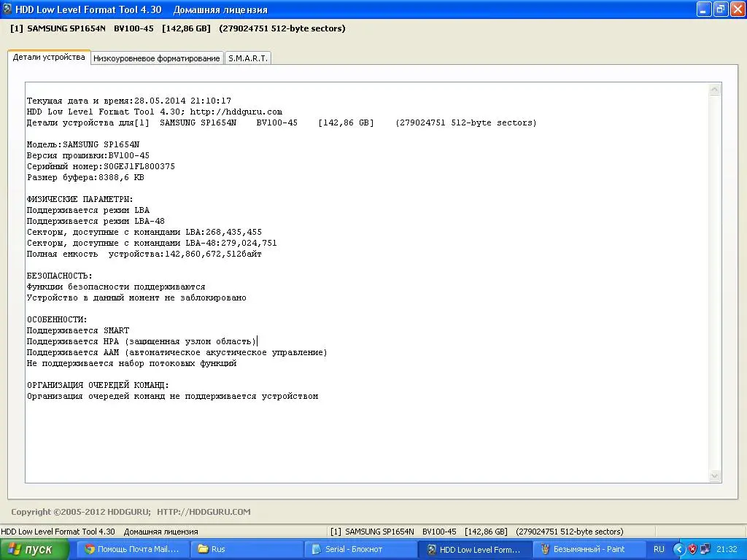Click the network connection tray icon

(705, 549)
